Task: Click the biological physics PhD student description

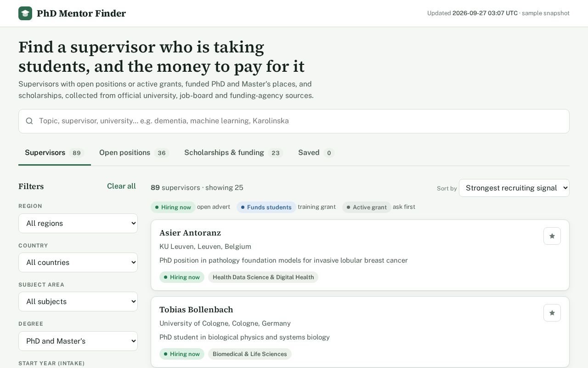Action: (244, 337)
